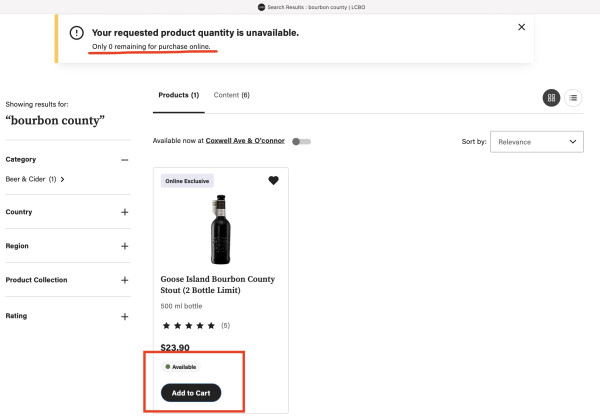Click the exclamation warning icon
This screenshot has height=416, width=600.
(77, 33)
